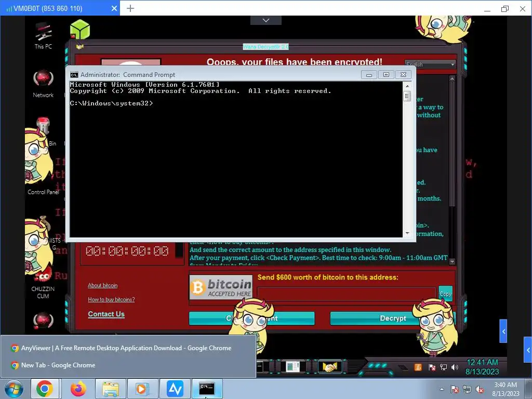The width and height of the screenshot is (532, 399).
Task: Open the Contact Us link
Action: pyautogui.click(x=106, y=314)
